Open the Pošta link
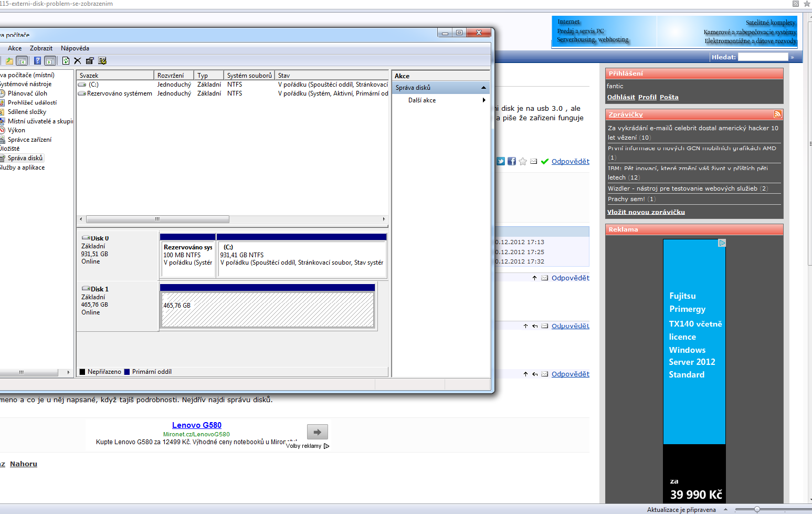The width and height of the screenshot is (812, 514). tap(669, 97)
